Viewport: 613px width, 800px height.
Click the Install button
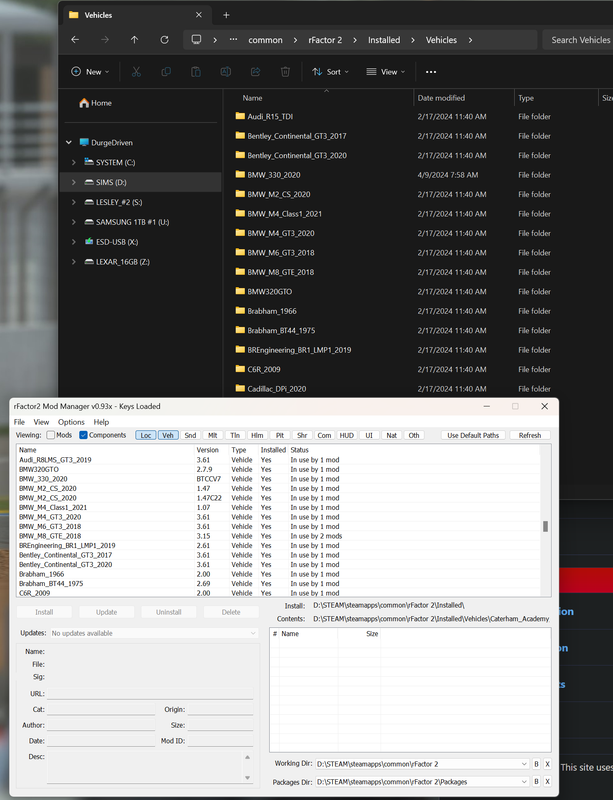tap(44, 612)
